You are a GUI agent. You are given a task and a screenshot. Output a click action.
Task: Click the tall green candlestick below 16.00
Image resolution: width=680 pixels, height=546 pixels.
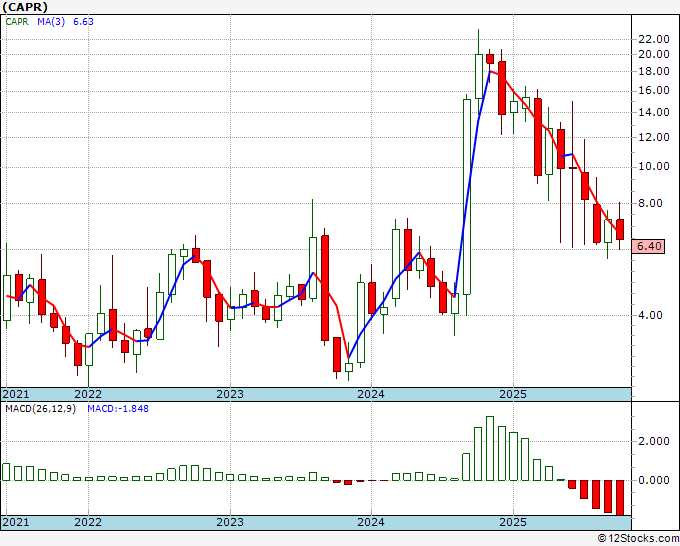pos(467,197)
